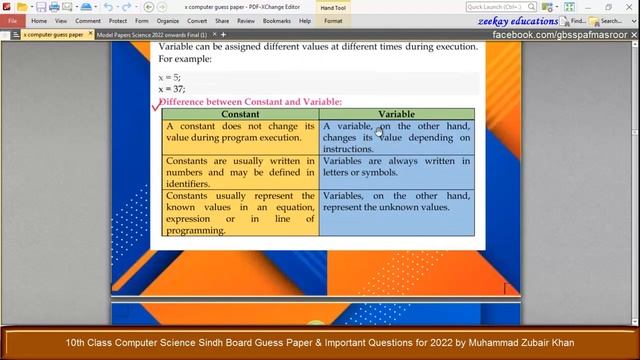Click heading 'Difference between Constant and Variable:'
640x360 pixels.
click(251, 102)
